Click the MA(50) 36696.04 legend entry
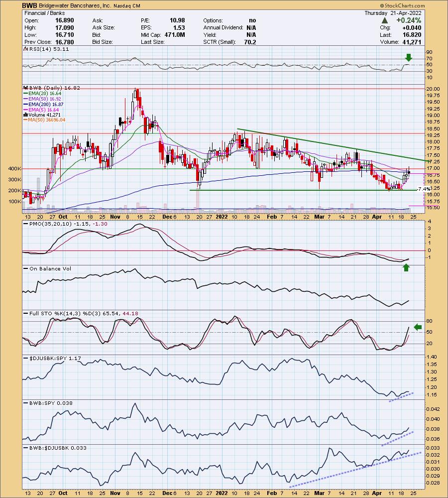448x498 pixels. tap(44, 120)
